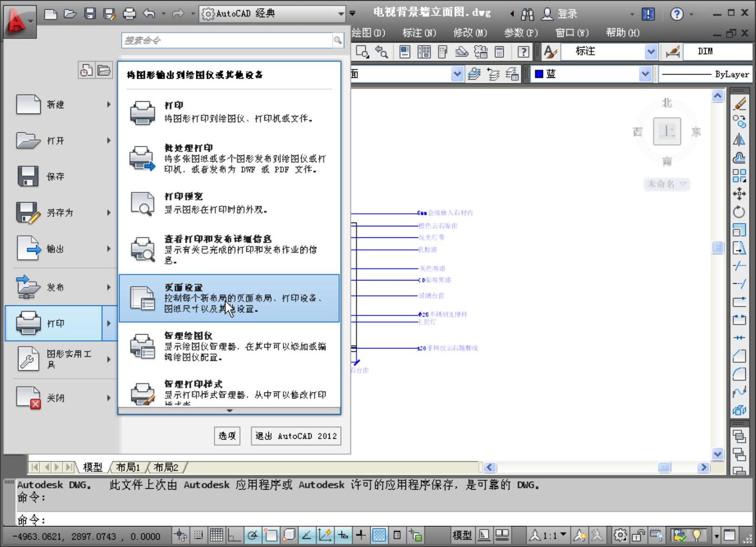Image resolution: width=756 pixels, height=547 pixels.
Task: Select the Chamfer tool in the Modify toolbar
Action: 739,356
